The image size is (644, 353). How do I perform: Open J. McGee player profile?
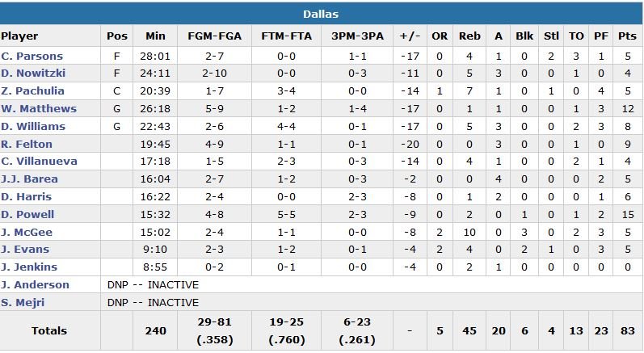click(x=27, y=233)
